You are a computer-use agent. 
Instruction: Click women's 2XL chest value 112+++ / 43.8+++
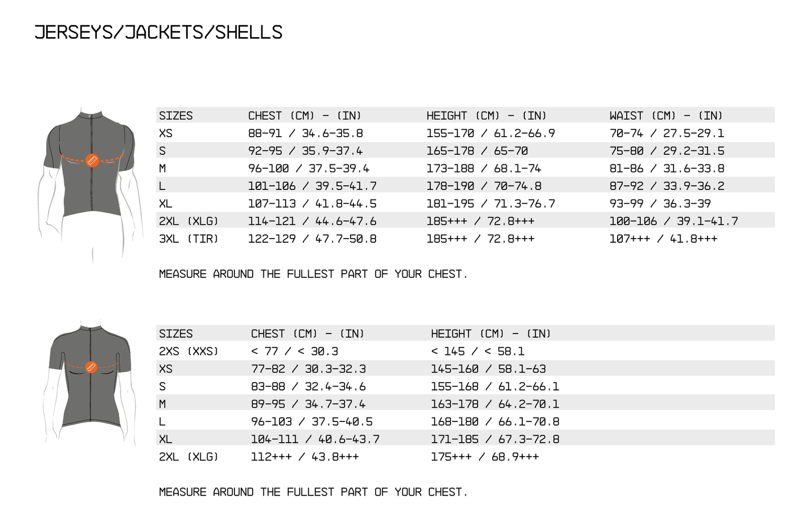tap(305, 457)
